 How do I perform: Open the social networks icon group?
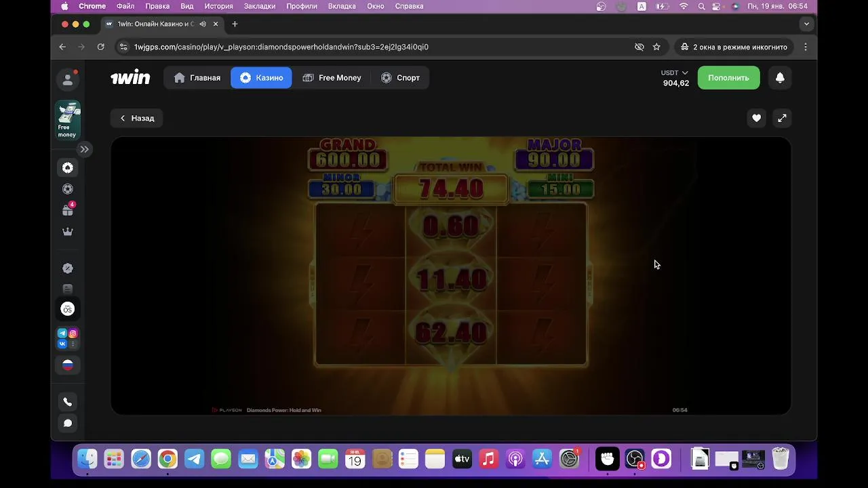point(68,339)
